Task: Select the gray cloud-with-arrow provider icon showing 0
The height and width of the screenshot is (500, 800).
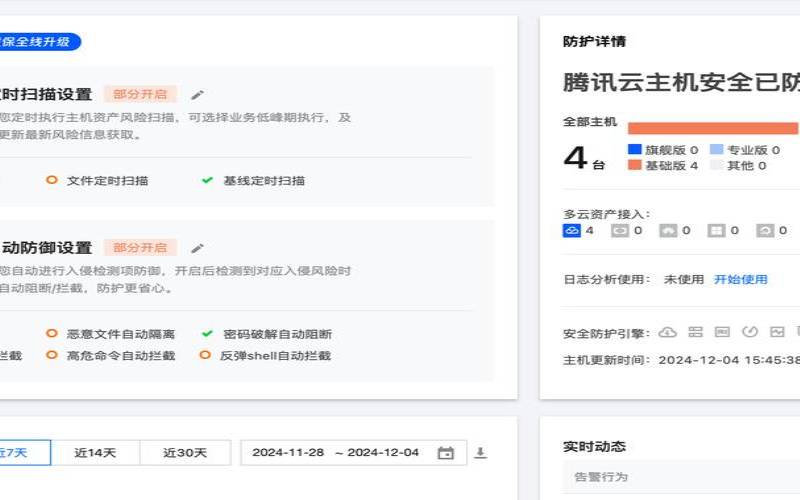Action: [765, 231]
